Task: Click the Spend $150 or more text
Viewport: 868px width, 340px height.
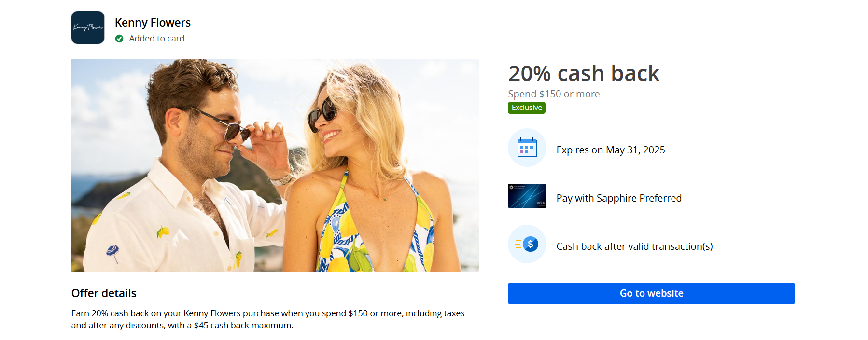Action: pyautogui.click(x=554, y=94)
